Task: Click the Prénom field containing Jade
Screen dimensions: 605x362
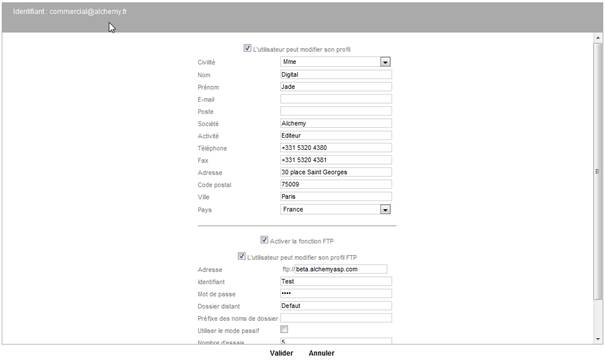Action: pyautogui.click(x=336, y=87)
